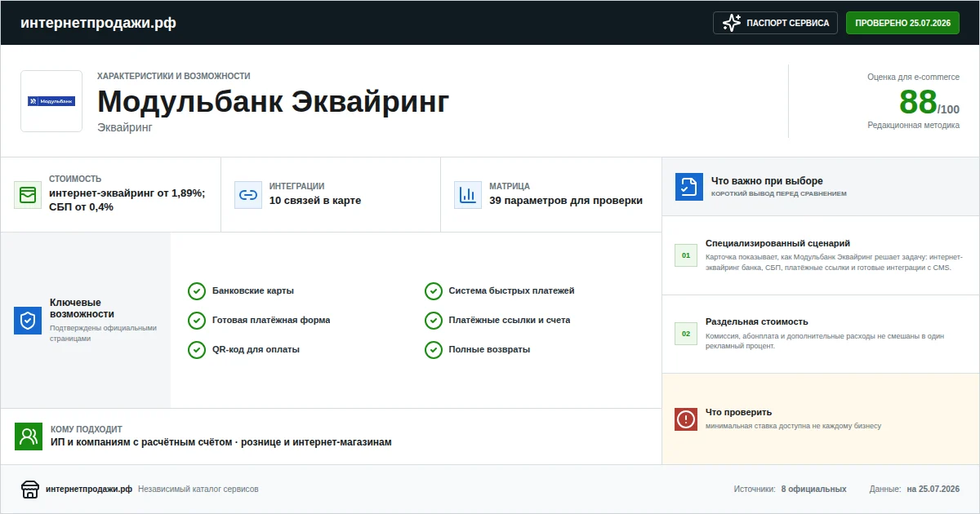
Task: Click the chain link Интеграции icon
Action: [248, 195]
